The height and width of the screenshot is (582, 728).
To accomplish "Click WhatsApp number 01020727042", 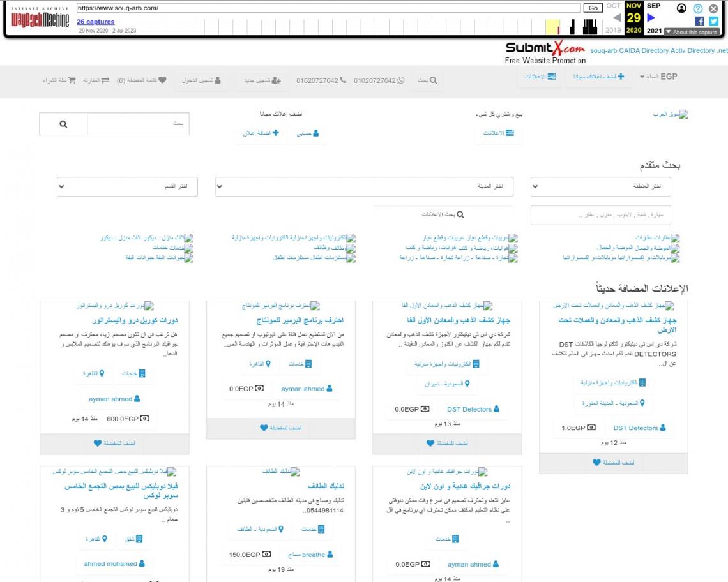I will 379,80.
